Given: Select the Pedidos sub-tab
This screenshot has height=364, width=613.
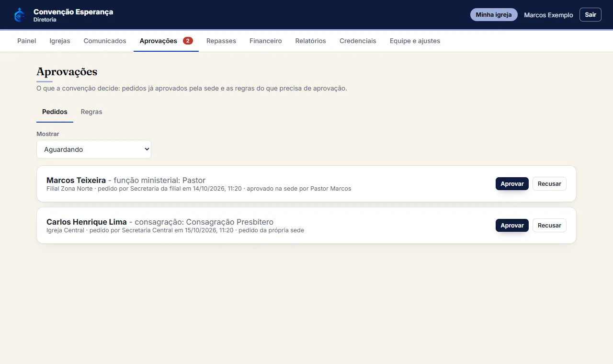Looking at the screenshot, I should (55, 112).
